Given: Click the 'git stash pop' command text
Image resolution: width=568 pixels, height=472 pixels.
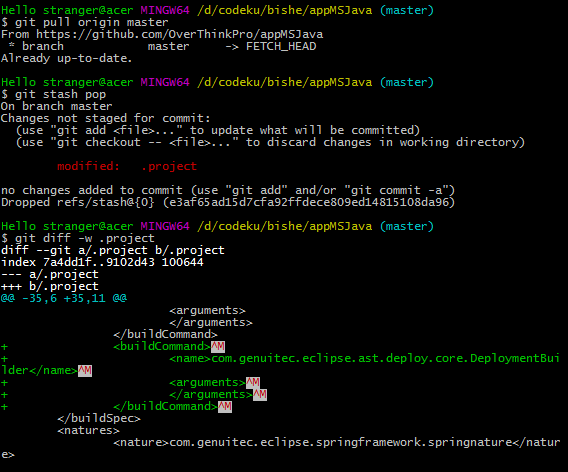Looking at the screenshot, I should coord(60,95).
